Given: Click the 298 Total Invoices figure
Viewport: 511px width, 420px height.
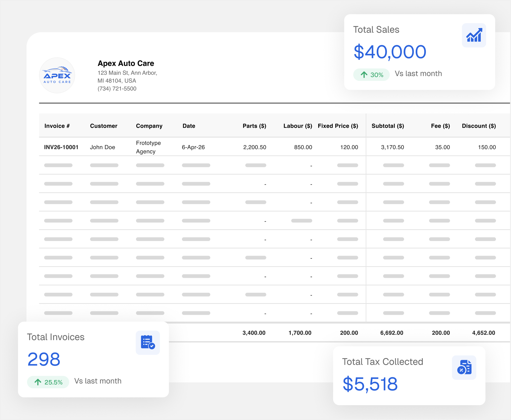Looking at the screenshot, I should pos(44,359).
